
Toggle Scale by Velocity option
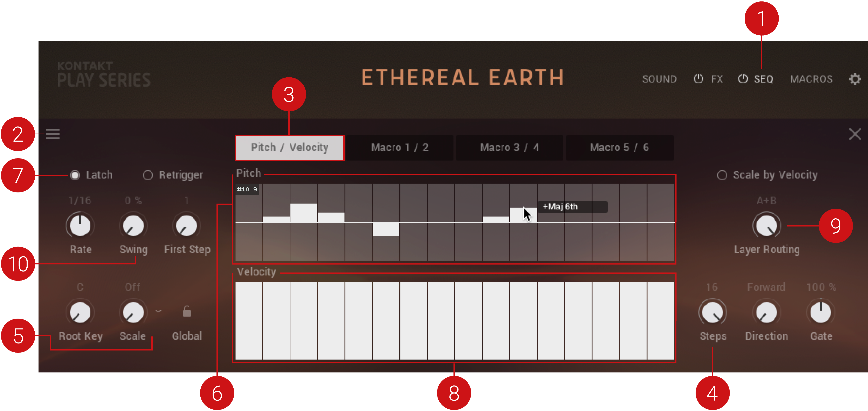pyautogui.click(x=722, y=175)
